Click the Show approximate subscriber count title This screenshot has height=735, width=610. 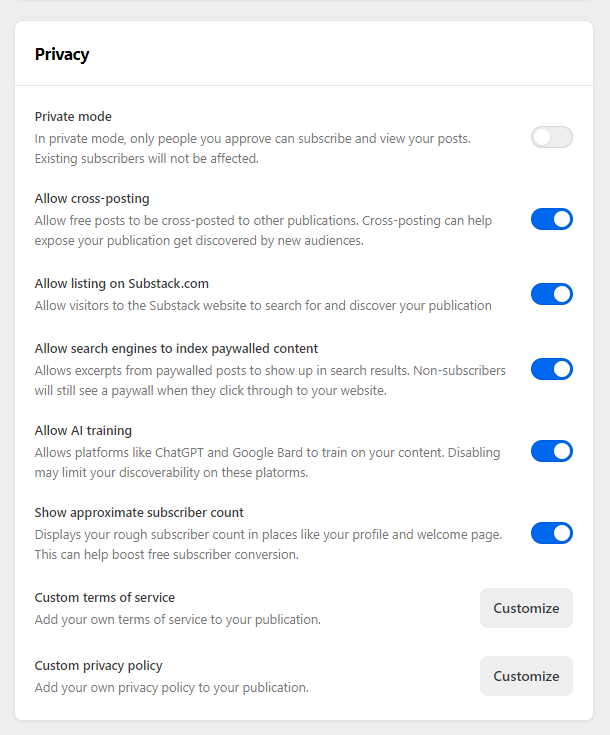pyautogui.click(x=139, y=513)
